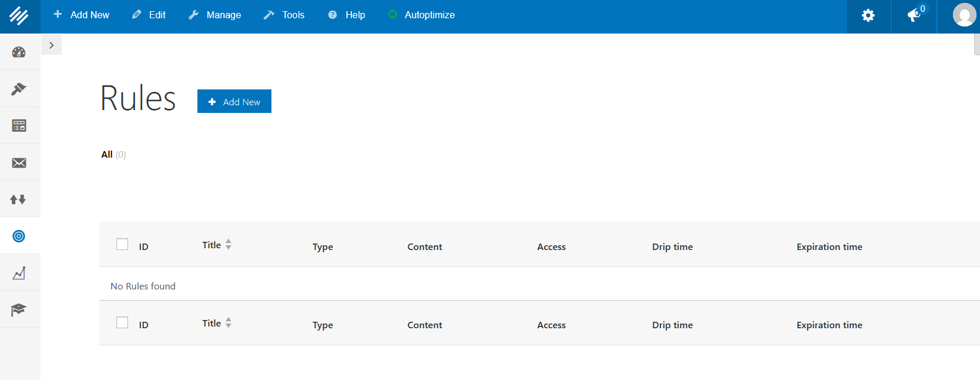This screenshot has width=980, height=380.
Task: Click the All rules filter link
Action: pyautogui.click(x=107, y=155)
